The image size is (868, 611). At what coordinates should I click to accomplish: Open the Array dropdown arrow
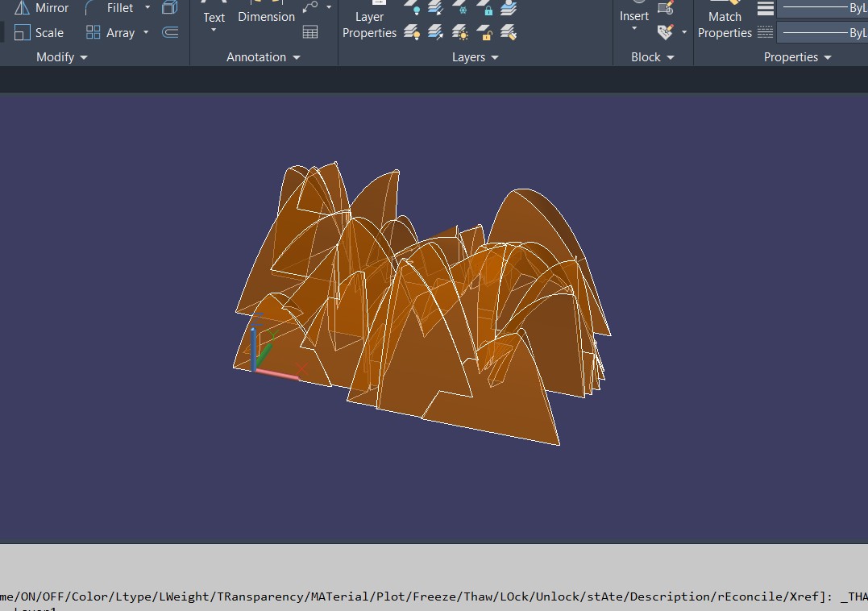[146, 33]
